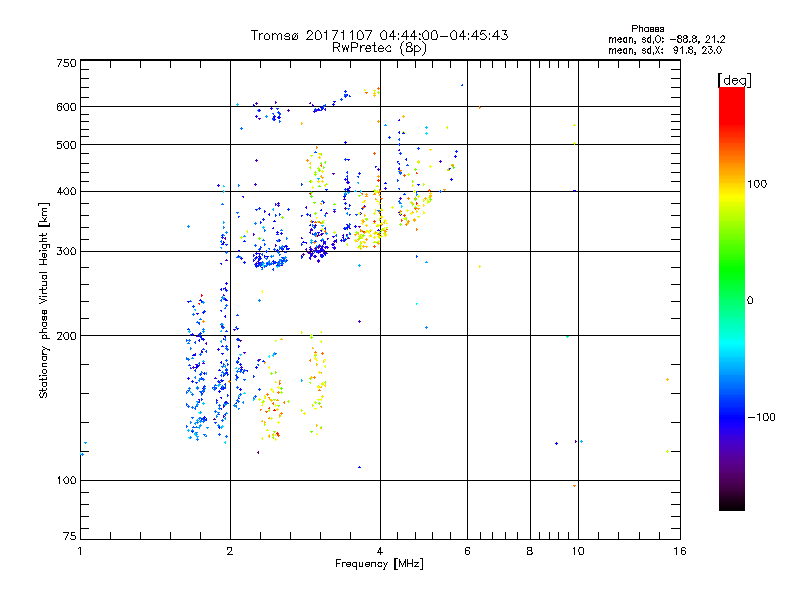Click the y-axis tick '100'

[66, 481]
